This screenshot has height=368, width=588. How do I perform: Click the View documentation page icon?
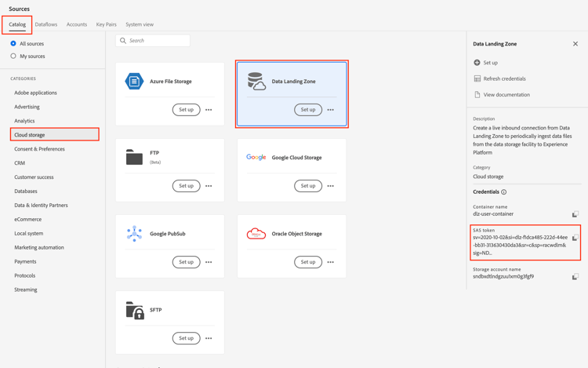pos(477,94)
